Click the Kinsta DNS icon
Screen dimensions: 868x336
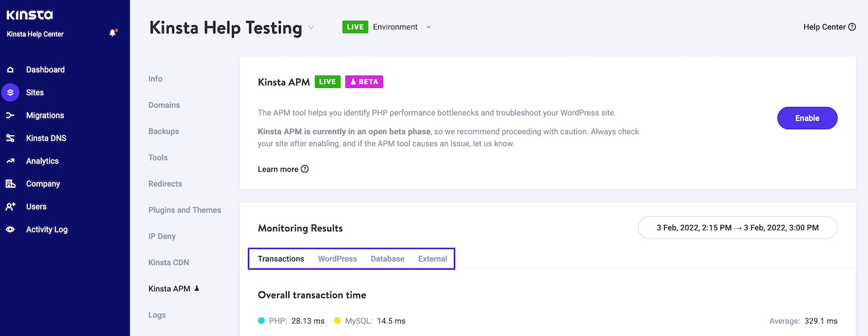[11, 138]
